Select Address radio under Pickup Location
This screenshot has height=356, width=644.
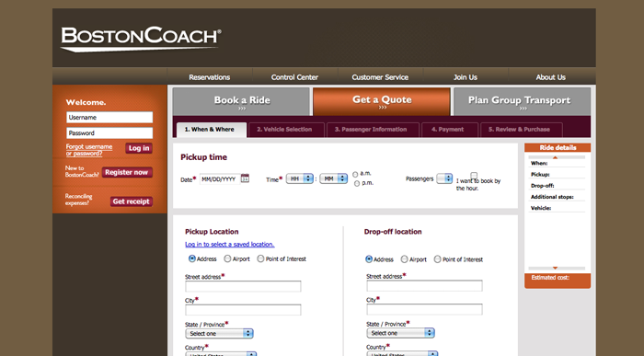click(191, 258)
